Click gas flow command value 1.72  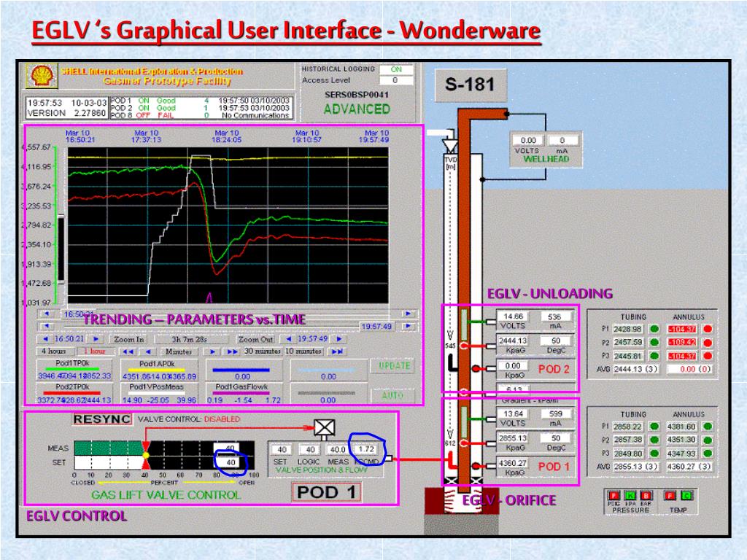(366, 449)
